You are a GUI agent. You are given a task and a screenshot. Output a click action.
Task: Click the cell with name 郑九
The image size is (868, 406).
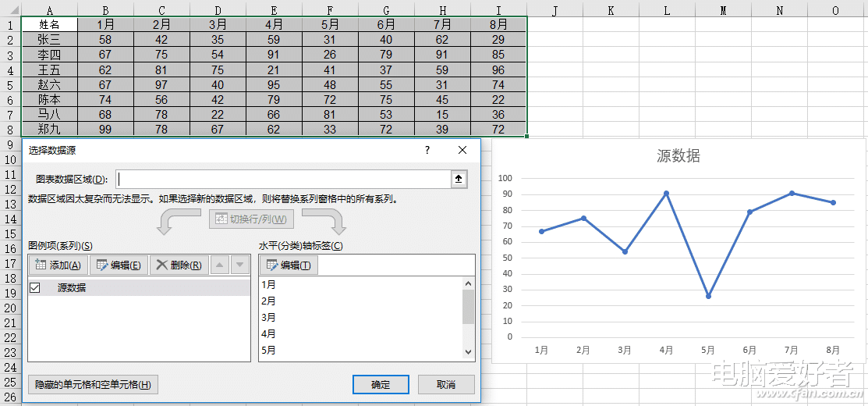50,129
